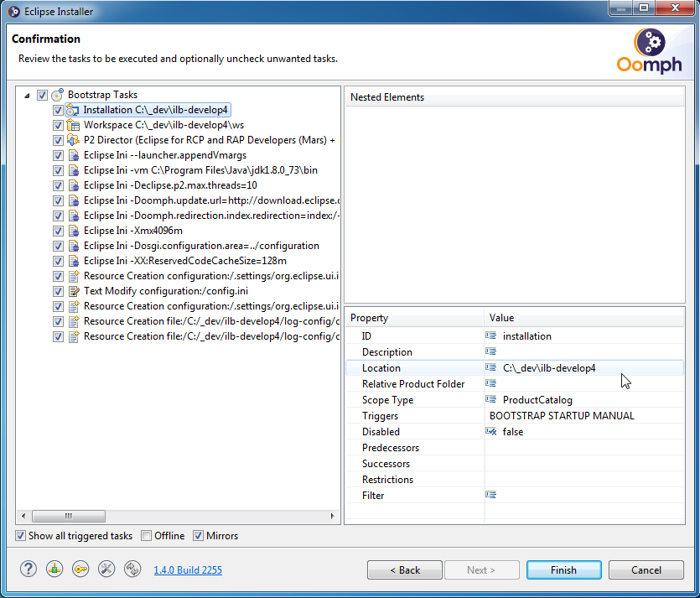Click the Eclipse Installer title bar icon
The height and width of the screenshot is (598, 700).
click(14, 12)
